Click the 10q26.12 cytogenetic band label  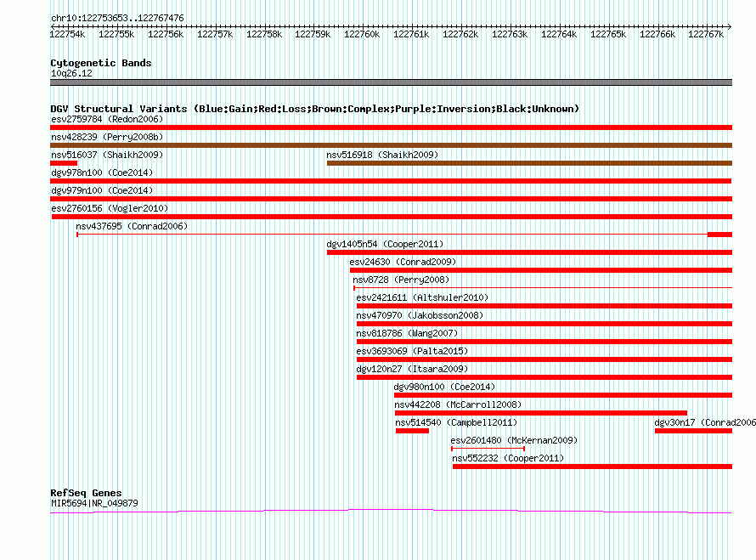71,73
